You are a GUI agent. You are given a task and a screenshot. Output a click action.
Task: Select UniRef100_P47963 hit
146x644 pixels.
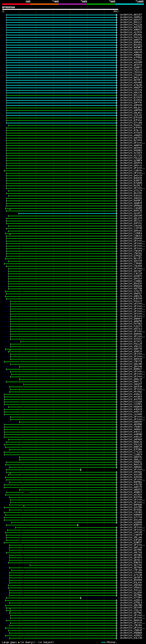(131, 324)
